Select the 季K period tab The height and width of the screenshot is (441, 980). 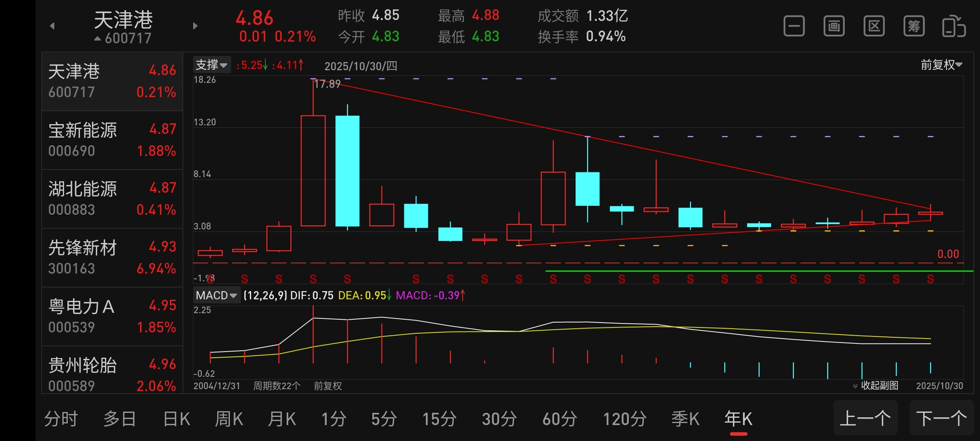click(685, 419)
